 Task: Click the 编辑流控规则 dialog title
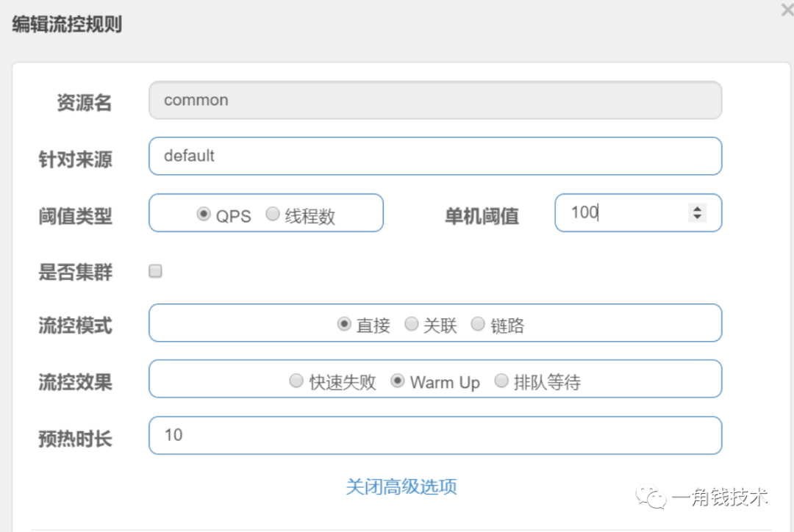(67, 24)
